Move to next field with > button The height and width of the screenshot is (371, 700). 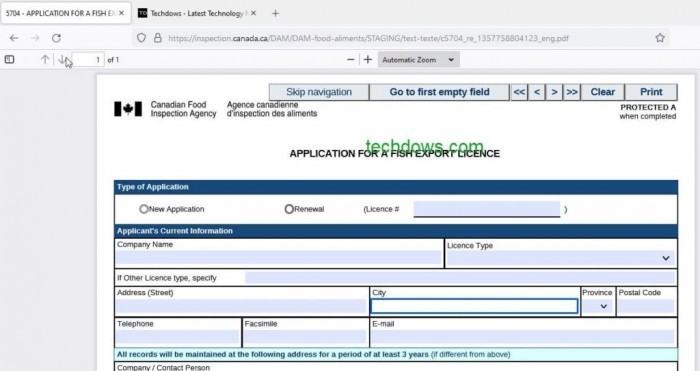pyautogui.click(x=554, y=92)
